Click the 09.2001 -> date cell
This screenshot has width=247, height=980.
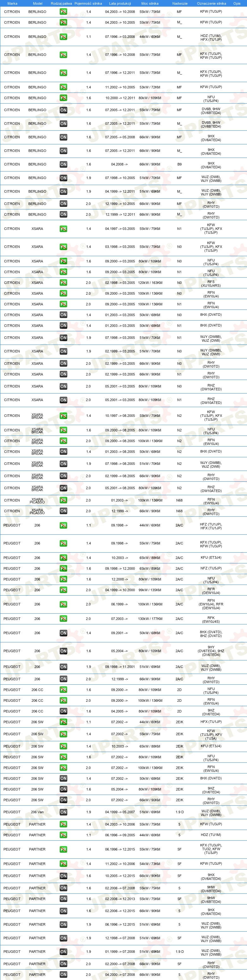119,633
